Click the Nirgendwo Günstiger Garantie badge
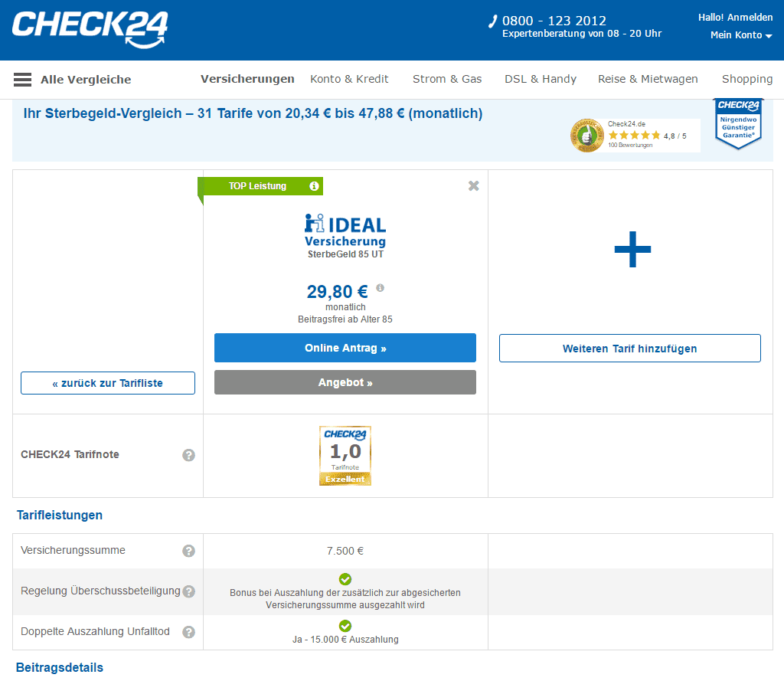 (737, 123)
